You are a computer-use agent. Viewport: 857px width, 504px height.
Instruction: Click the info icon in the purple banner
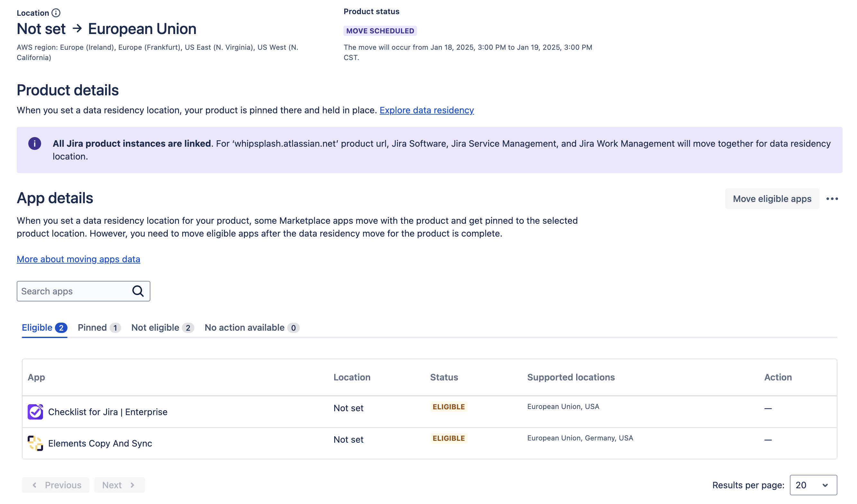tap(35, 143)
